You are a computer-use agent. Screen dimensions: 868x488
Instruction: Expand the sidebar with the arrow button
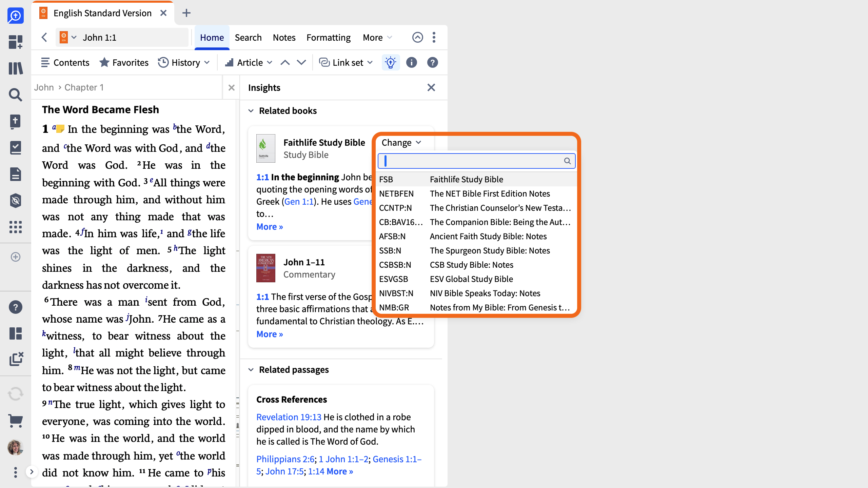point(32,472)
